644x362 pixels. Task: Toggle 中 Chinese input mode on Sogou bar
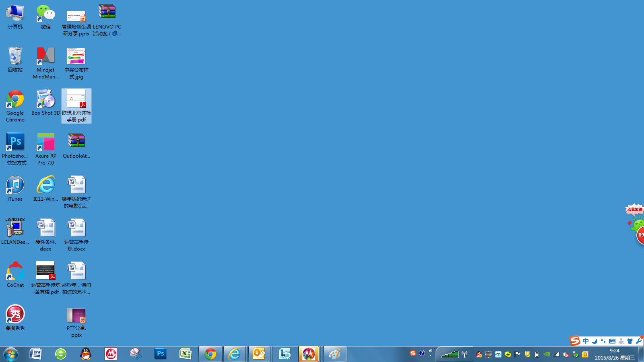(x=586, y=341)
